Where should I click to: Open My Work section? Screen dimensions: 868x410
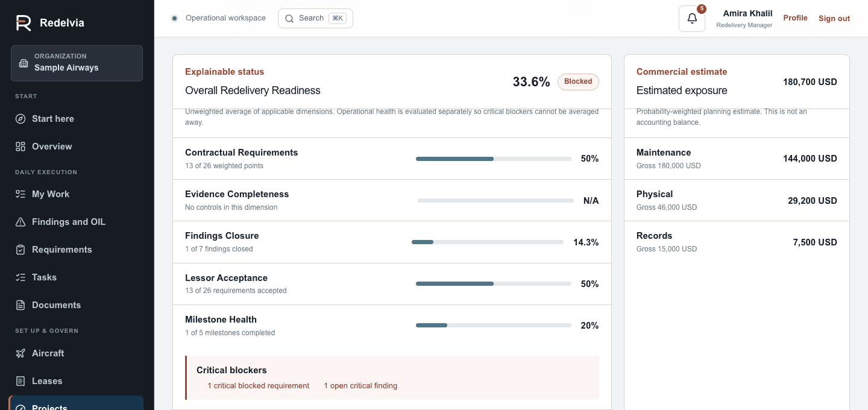click(x=77, y=194)
